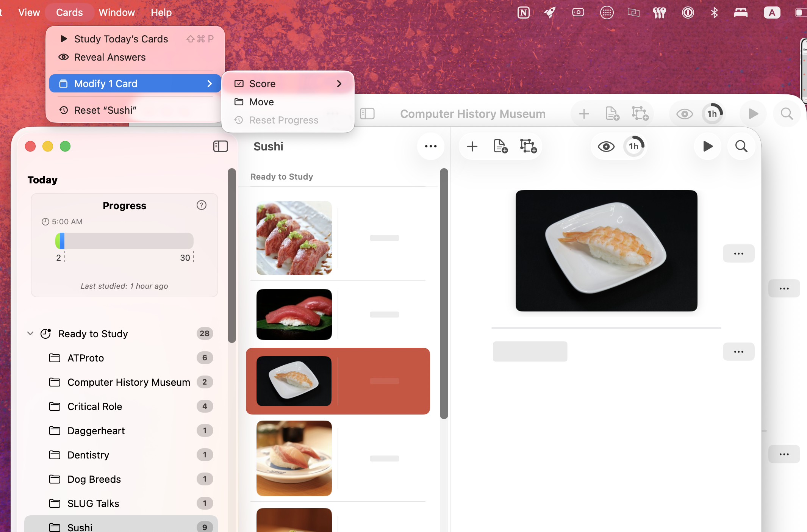Toggle the sidebar panel button
This screenshot has width=807, height=532.
(x=221, y=146)
